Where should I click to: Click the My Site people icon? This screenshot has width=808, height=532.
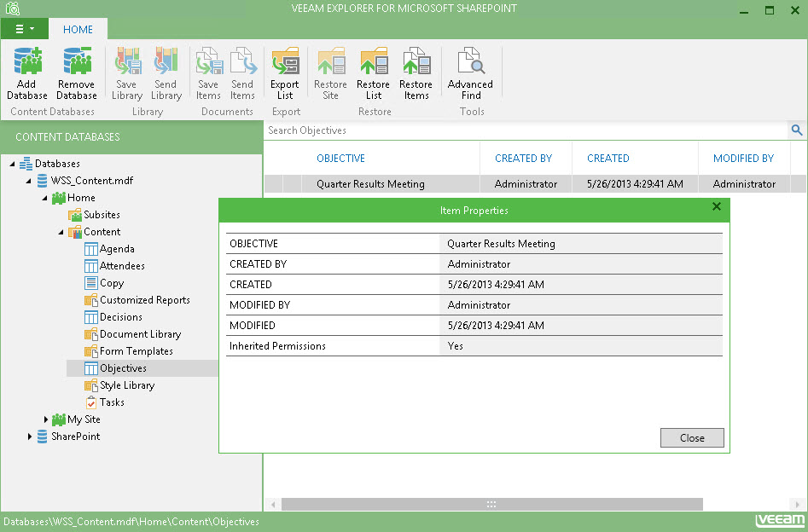(58, 419)
